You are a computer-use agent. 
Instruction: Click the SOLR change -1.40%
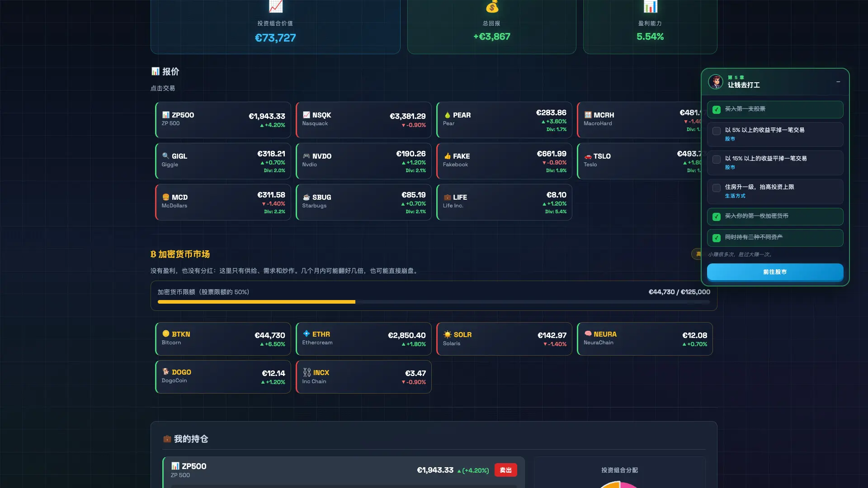555,344
